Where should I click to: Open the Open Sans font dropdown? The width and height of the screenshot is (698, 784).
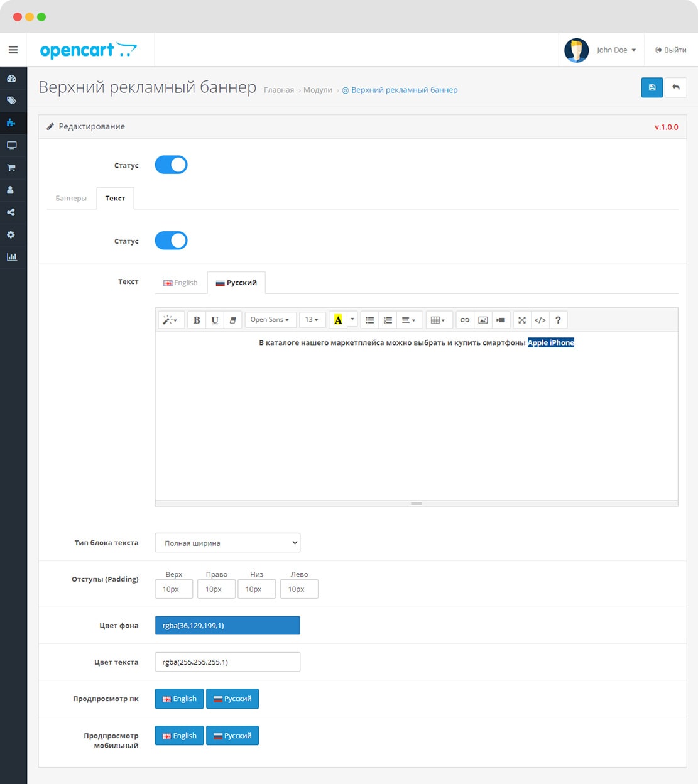point(270,320)
